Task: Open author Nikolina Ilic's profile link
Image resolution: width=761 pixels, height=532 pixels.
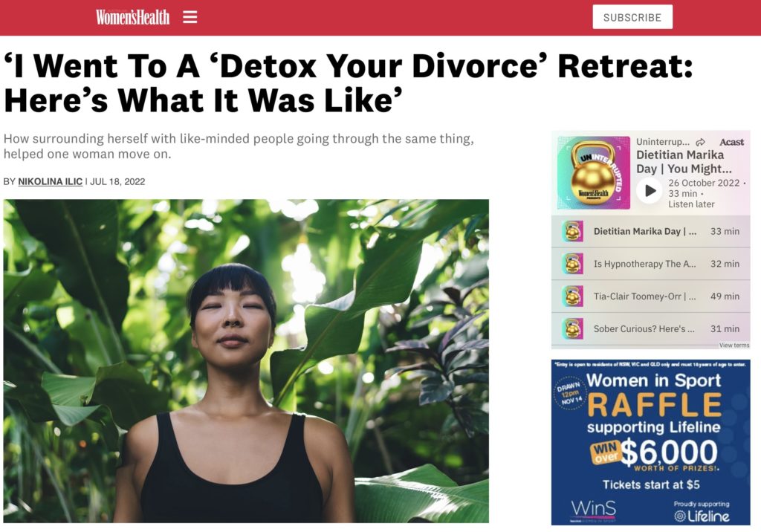Action: [50, 181]
